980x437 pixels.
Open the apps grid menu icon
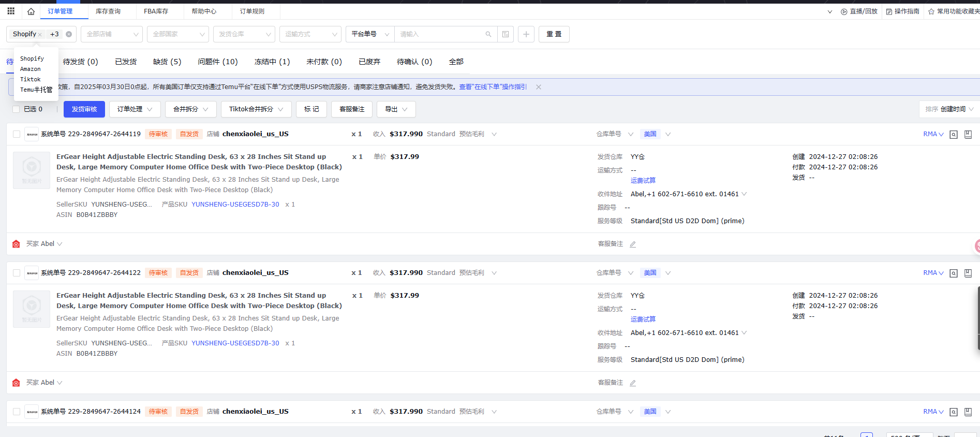(11, 11)
